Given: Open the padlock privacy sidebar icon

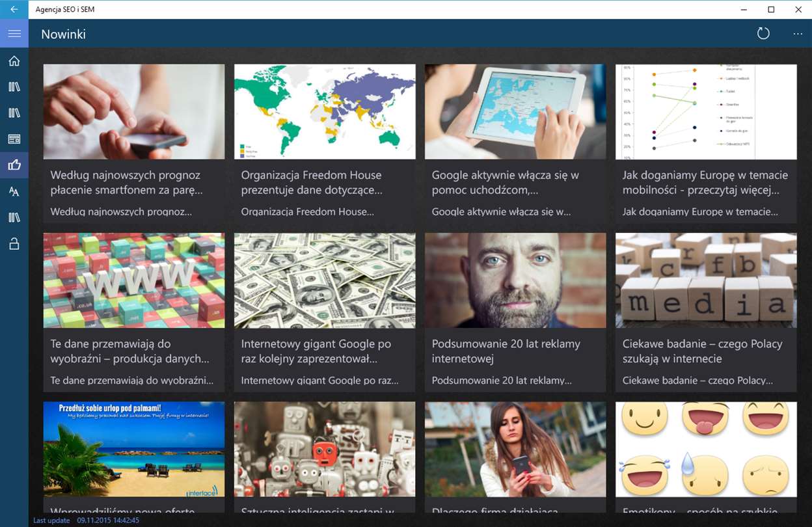Looking at the screenshot, I should tap(14, 244).
